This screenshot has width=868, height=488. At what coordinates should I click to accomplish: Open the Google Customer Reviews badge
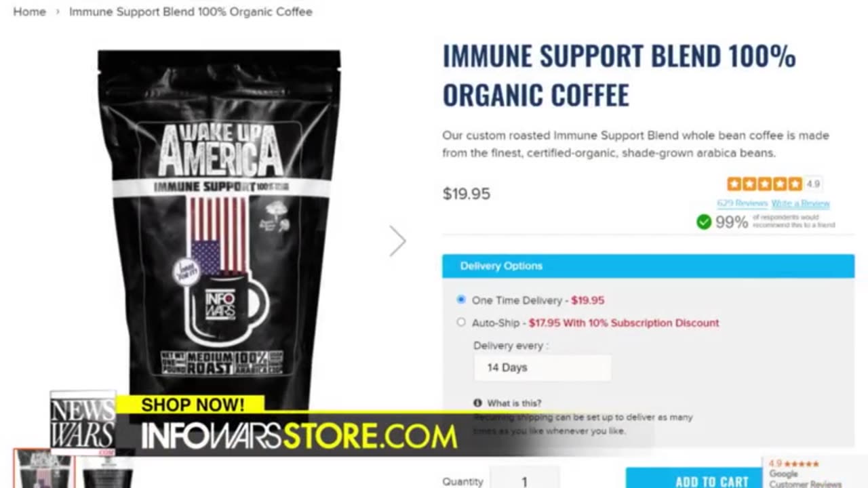815,473
